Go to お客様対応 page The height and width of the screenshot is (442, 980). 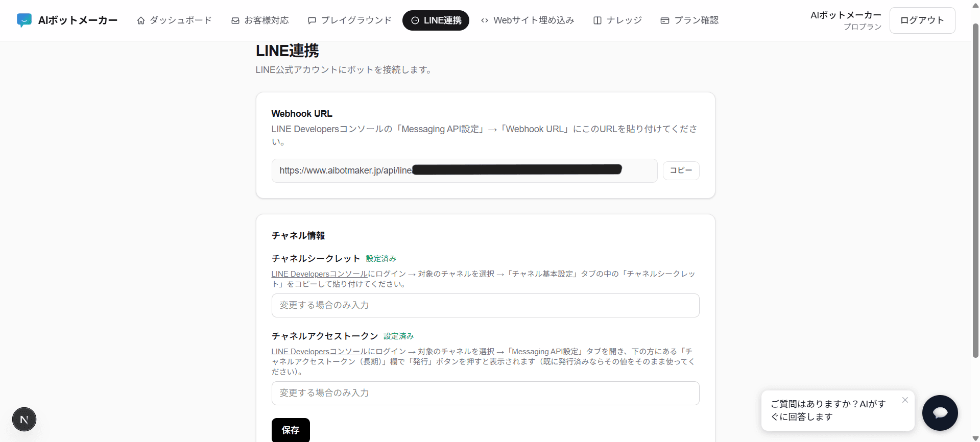pyautogui.click(x=260, y=20)
